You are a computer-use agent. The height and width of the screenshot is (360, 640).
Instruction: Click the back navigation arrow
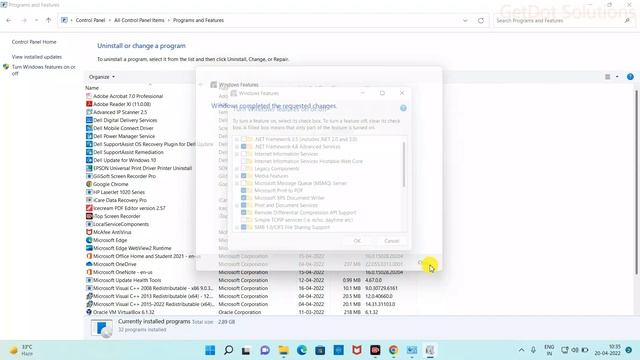9,20
